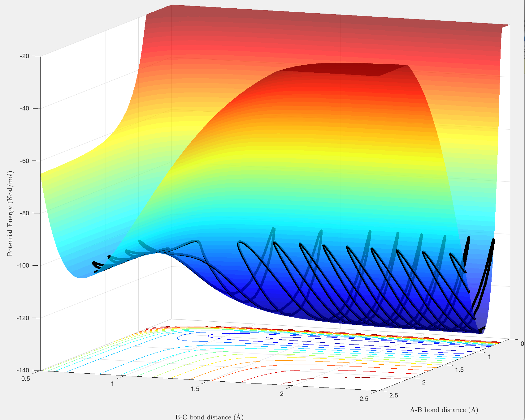The width and height of the screenshot is (525, 420).
Task: Select the 1.5 tick on the B-C axis
Action: click(x=195, y=389)
